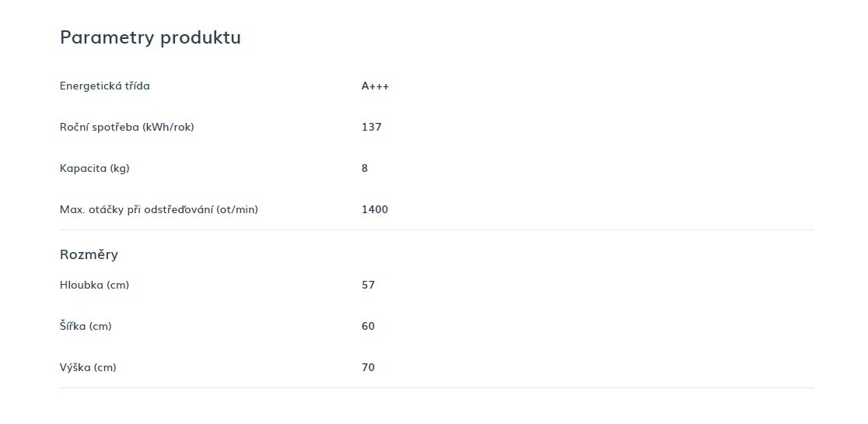Screen dimensions: 868x424
Task: Click the height value 70
Action: pos(368,367)
